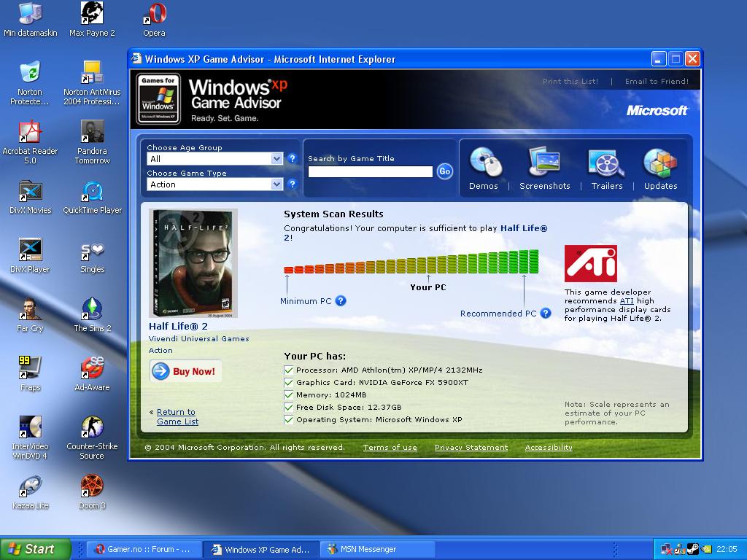Switch to MSN Messenger taskbar item
The width and height of the screenshot is (747, 560).
click(378, 550)
